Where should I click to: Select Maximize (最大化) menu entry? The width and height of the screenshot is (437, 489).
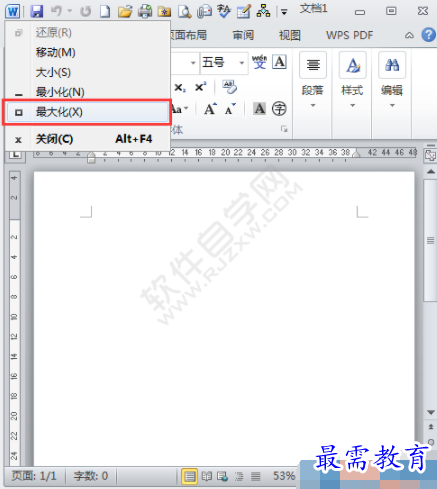pos(87,112)
